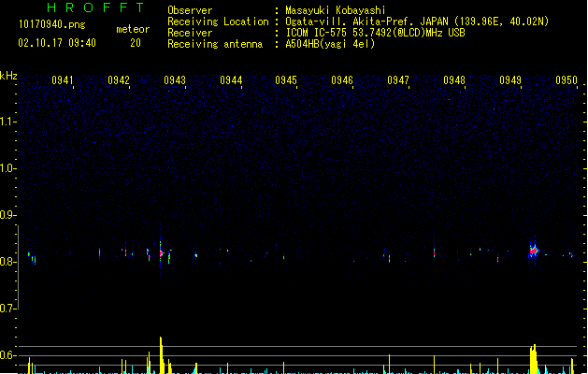The width and height of the screenshot is (588, 374).
Task: Click the receiver line ICOM IC-575
Action: (x=375, y=33)
